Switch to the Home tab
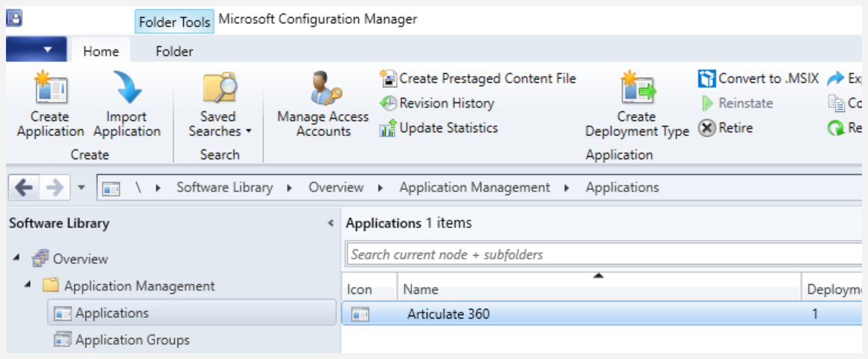 [101, 52]
